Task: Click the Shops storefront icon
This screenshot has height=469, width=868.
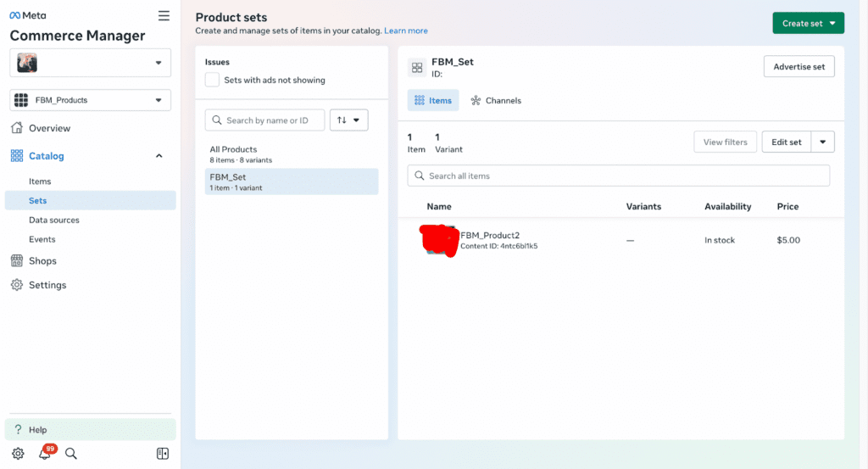Action: (17, 260)
